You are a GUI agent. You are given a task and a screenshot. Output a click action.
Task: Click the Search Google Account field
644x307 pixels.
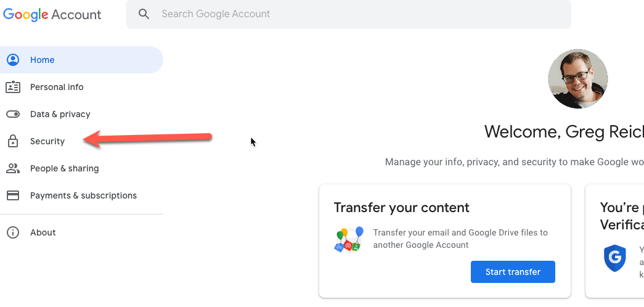348,14
